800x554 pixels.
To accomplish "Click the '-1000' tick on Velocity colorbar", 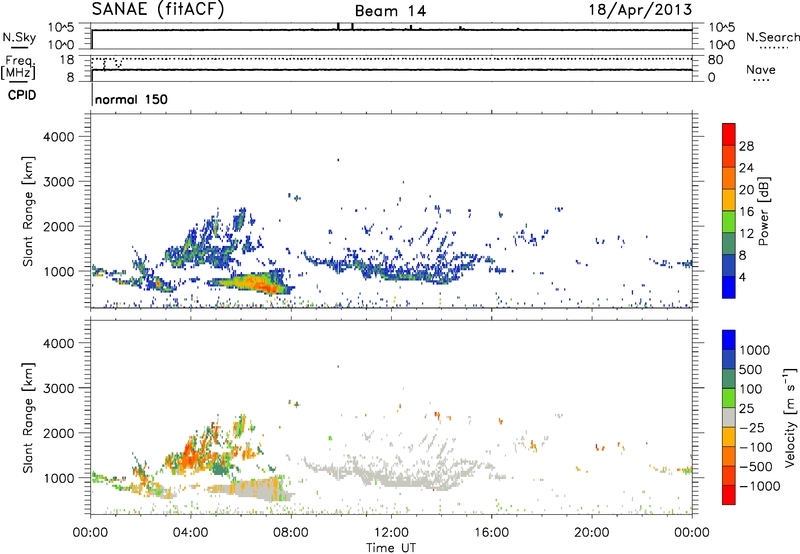I will pyautogui.click(x=759, y=486).
